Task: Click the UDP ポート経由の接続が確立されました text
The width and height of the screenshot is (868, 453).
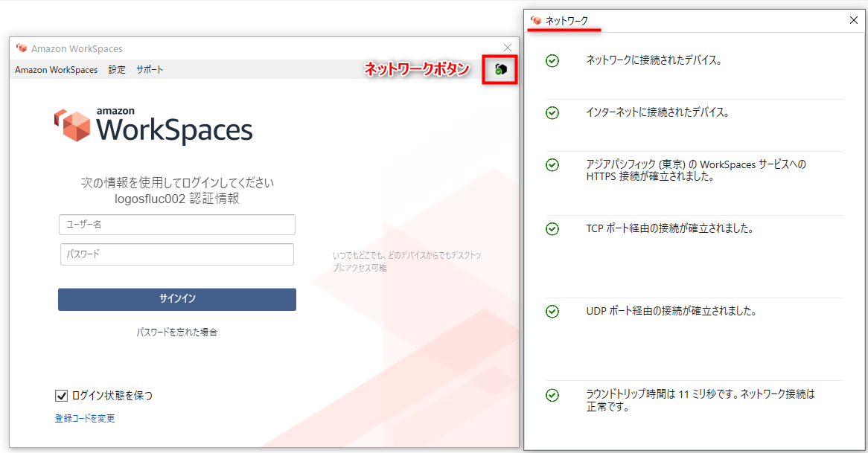Action: coord(671,311)
